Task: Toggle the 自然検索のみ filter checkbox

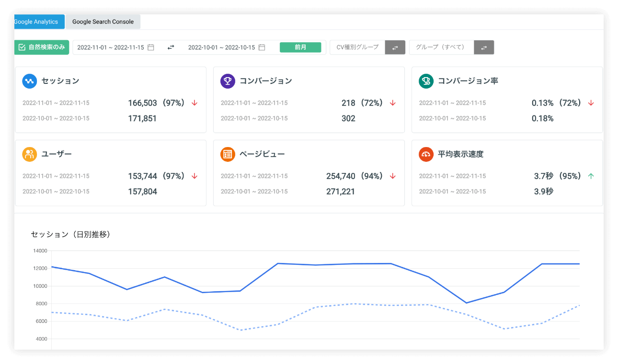Action: pyautogui.click(x=22, y=47)
